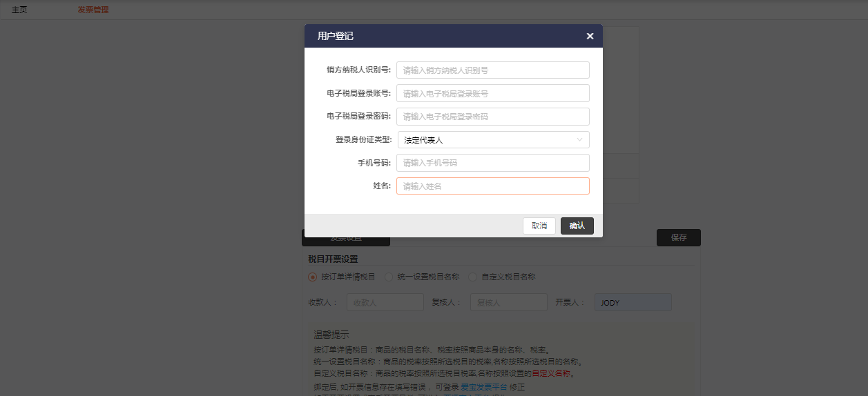
Task: Select the 统一设置税目名称 radio option
Action: 422,277
